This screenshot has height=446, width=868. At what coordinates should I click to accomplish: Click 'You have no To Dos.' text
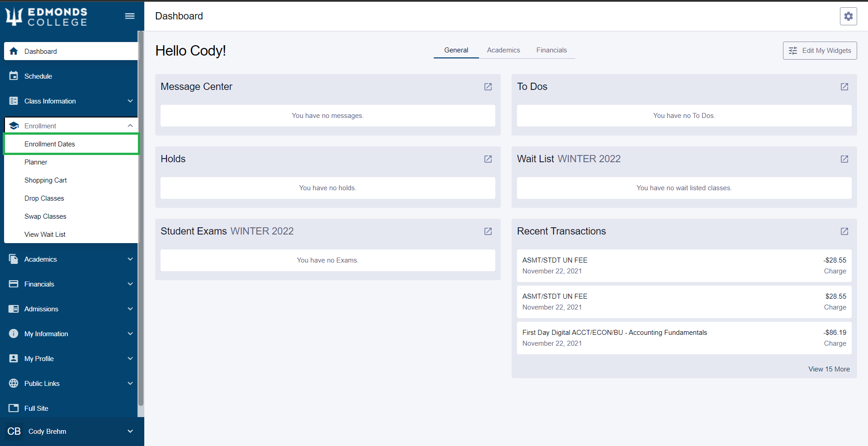(684, 116)
